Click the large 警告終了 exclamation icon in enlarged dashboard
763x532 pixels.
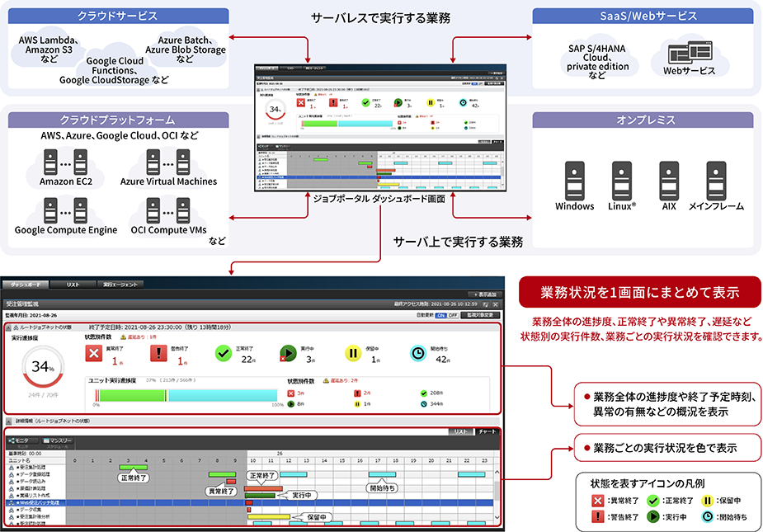point(158,353)
